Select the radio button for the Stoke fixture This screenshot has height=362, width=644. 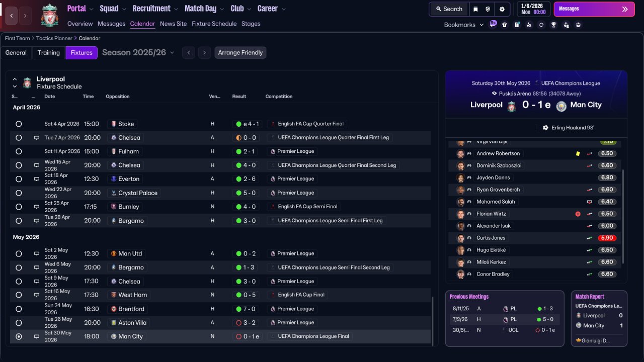(x=19, y=124)
